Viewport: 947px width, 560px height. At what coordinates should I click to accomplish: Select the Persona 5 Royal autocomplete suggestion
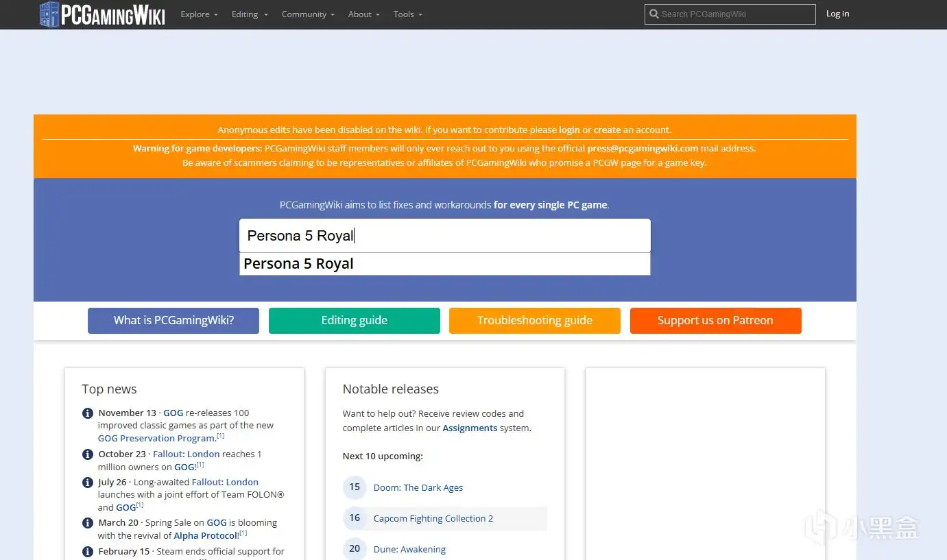444,264
